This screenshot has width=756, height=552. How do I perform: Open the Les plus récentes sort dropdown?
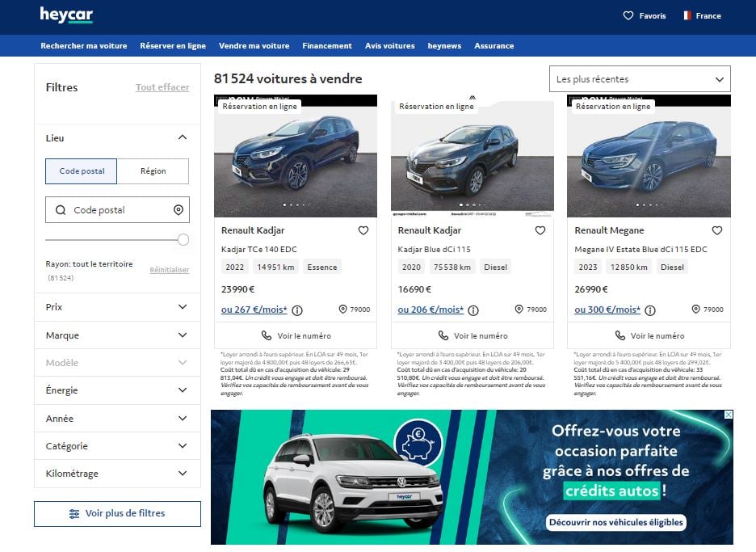[640, 78]
